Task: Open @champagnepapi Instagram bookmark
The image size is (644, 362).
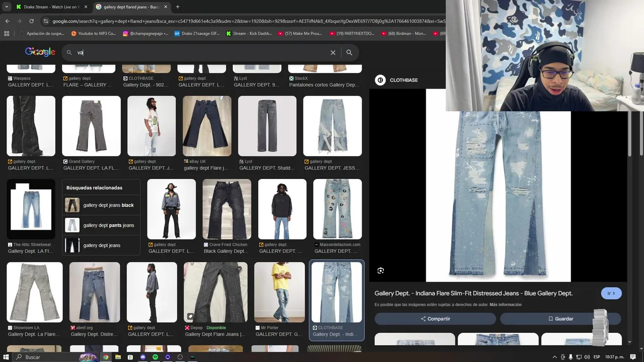Action: click(146, 34)
